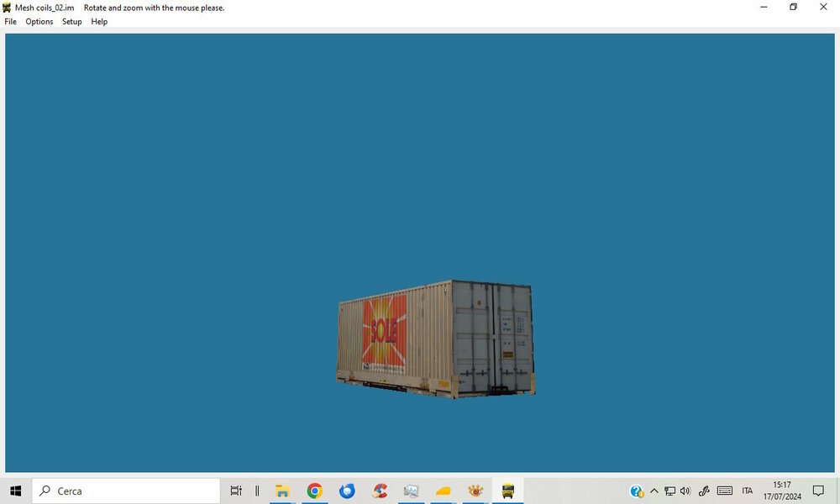This screenshot has height=504, width=840.
Task: Open Task View on the taskbar
Action: coord(236,491)
